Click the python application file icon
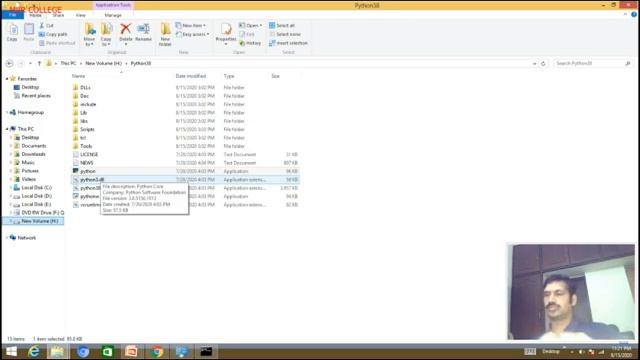The height and width of the screenshot is (360, 640). click(76, 171)
